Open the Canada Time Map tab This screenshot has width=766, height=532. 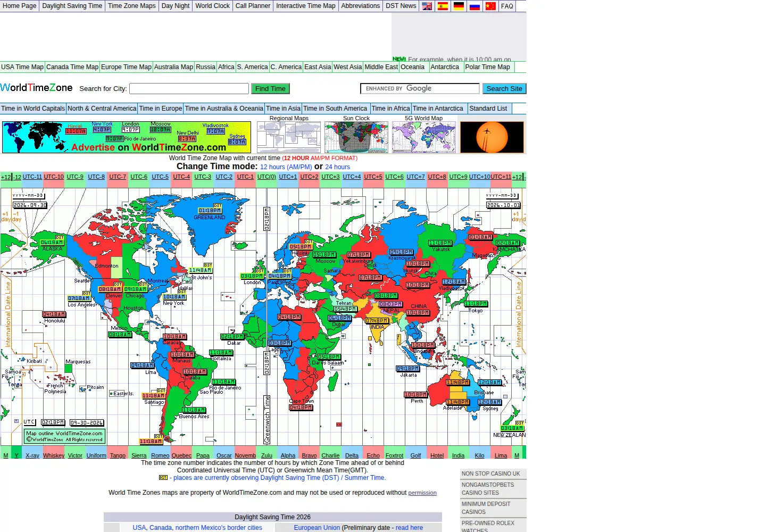tap(72, 67)
